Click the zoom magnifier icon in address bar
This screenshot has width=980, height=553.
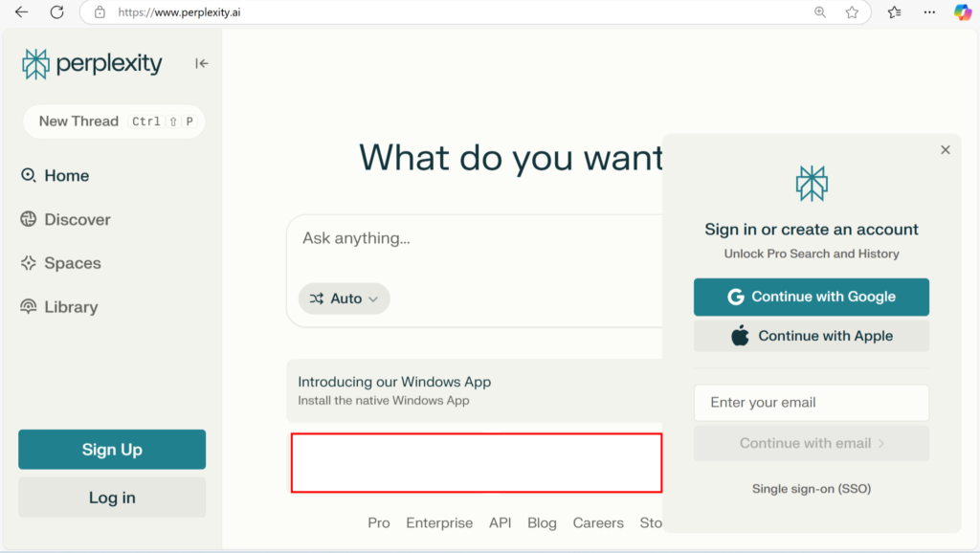820,12
